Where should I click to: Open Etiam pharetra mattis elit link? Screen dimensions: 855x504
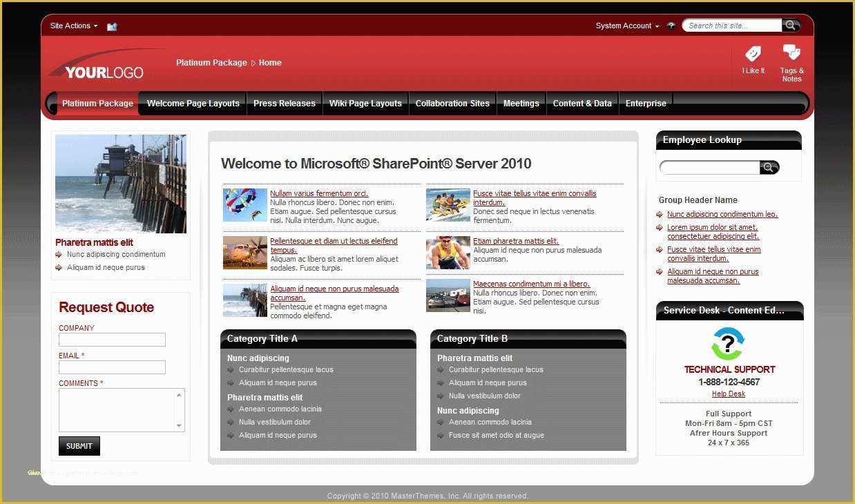click(516, 242)
